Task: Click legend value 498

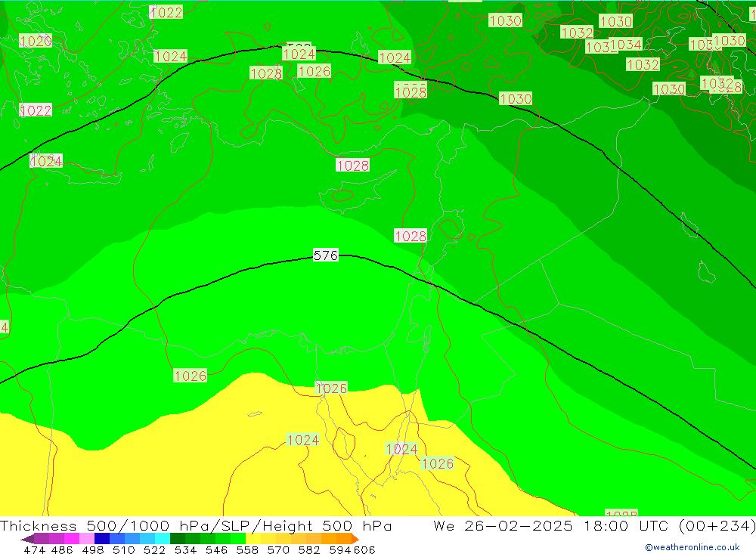Action: tap(93, 549)
